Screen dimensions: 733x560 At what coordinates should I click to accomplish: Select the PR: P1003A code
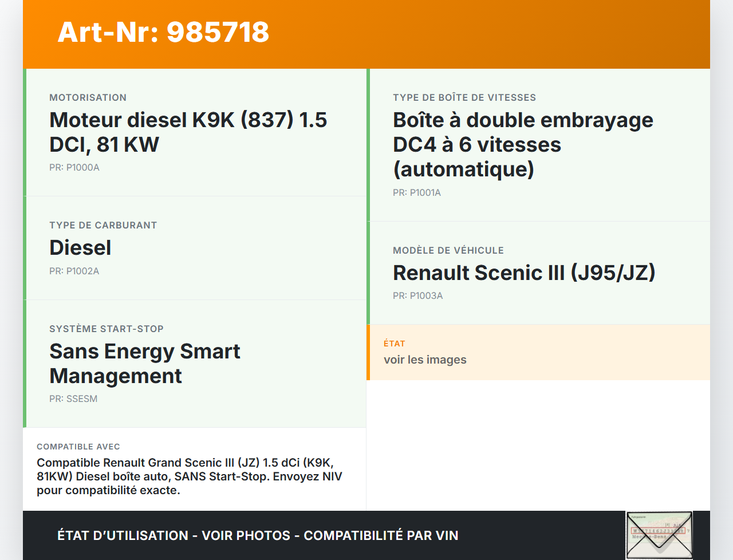click(417, 296)
